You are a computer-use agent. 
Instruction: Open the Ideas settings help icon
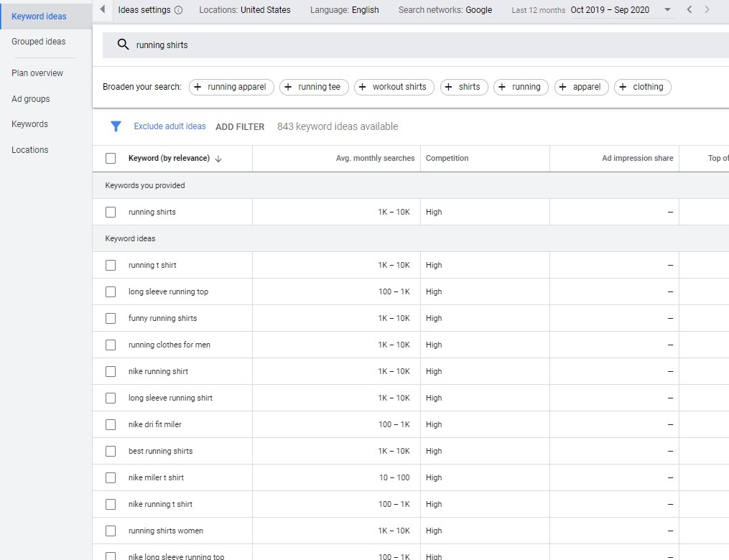tap(179, 10)
